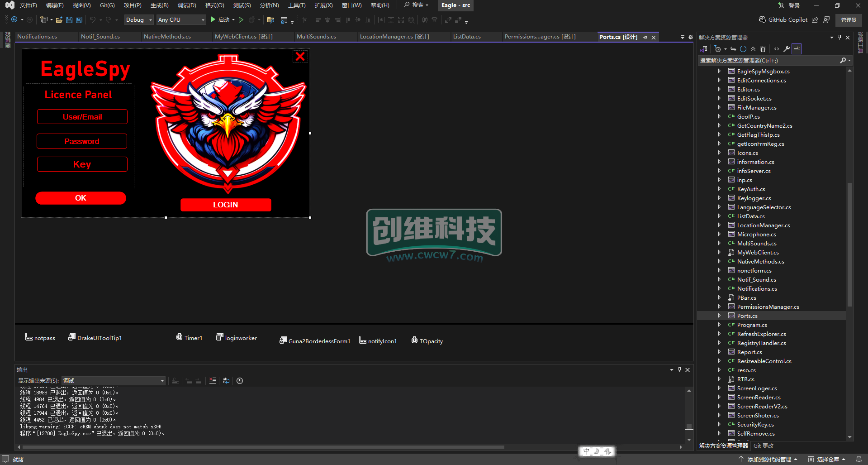Toggle Show All Files in Solution Explorer
868x465 pixels.
point(763,49)
